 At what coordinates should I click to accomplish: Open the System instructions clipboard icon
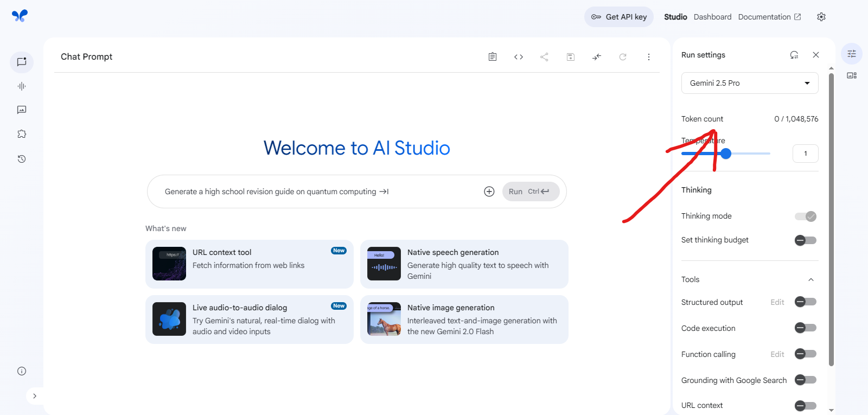coord(493,57)
